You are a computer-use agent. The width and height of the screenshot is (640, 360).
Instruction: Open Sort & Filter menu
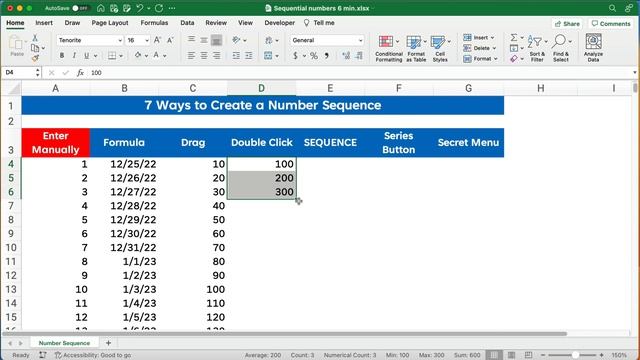tap(537, 48)
